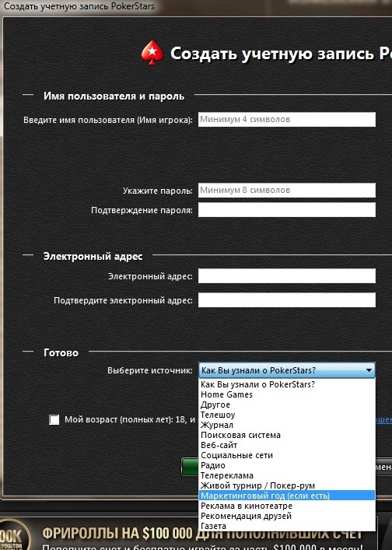Viewport: 392px width, 550px height.
Task: Collapse the source dropdown arrow
Action: point(369,370)
